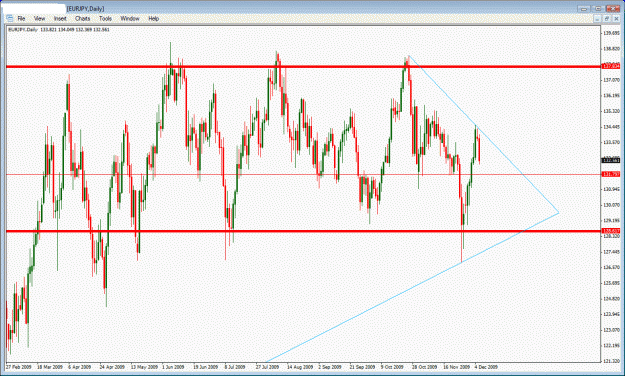The width and height of the screenshot is (625, 376).
Task: Open the Help menu
Action: point(153,18)
